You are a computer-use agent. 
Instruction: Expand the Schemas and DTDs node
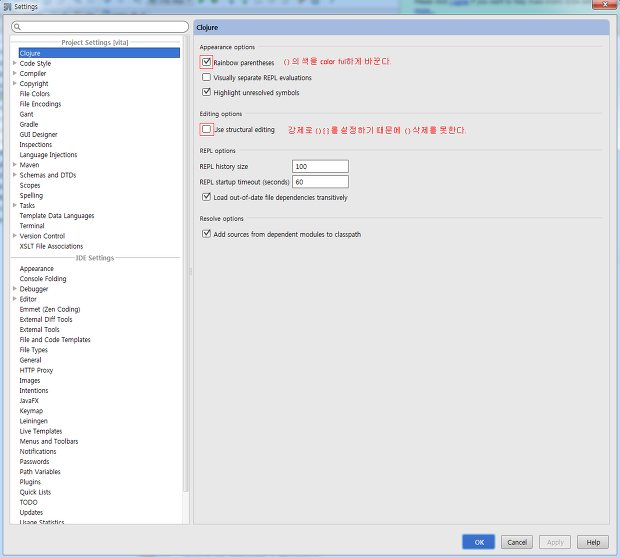point(15,175)
